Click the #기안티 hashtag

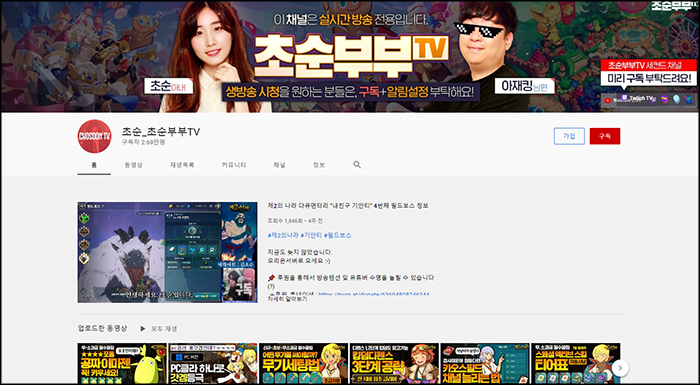(x=311, y=235)
